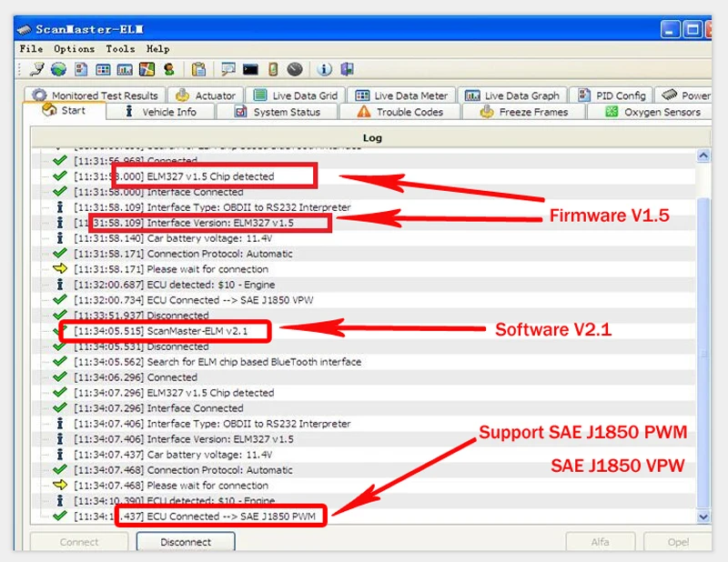Click the gear icon on Monitored Test Results tab
The height and width of the screenshot is (562, 728).
[39, 95]
